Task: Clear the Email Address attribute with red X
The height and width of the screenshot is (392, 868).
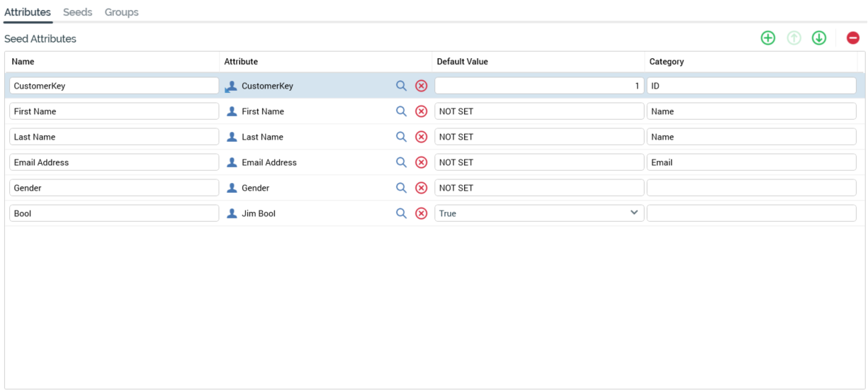Action: click(x=421, y=162)
